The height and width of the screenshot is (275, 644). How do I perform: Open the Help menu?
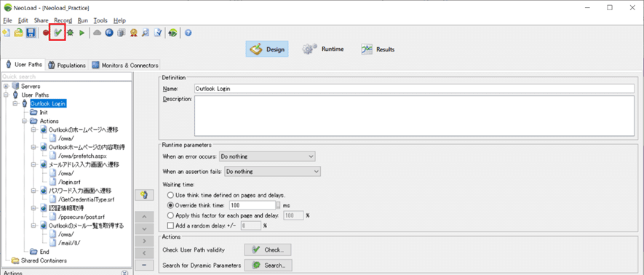119,20
